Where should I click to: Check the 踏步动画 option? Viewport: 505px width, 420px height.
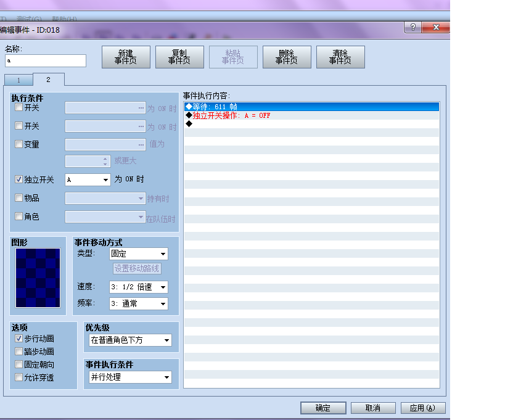point(19,352)
